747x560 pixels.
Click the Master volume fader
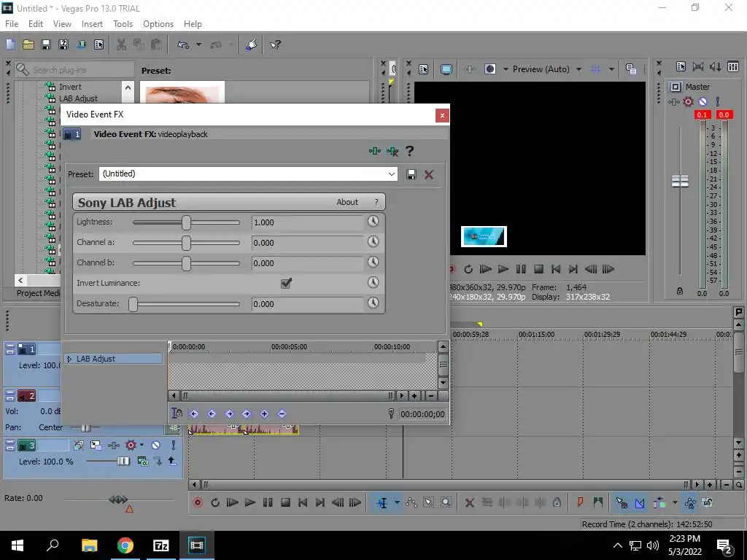[x=680, y=182]
